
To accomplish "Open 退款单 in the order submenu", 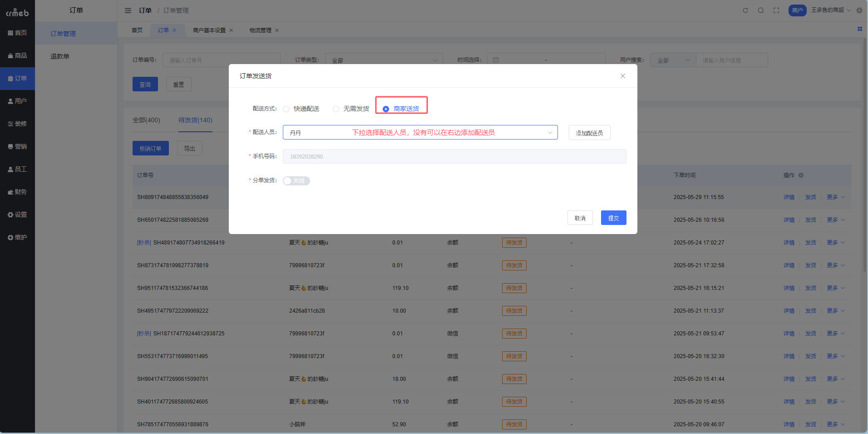I will click(60, 56).
